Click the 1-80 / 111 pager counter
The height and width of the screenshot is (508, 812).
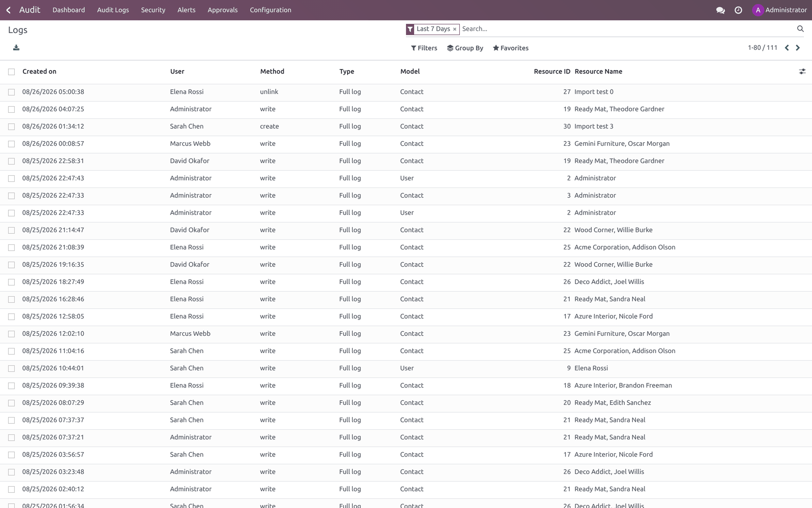point(762,48)
